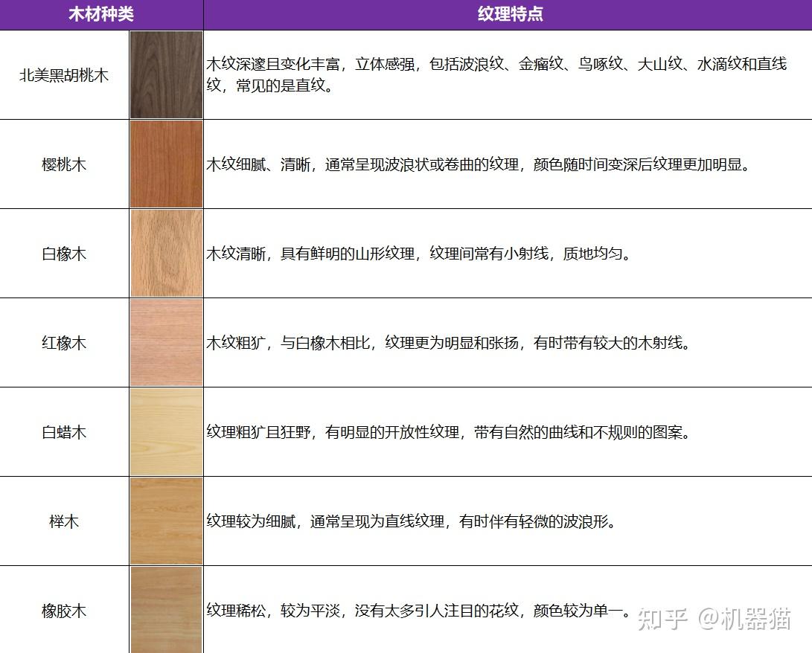Click the 樱桃木 wood sample image
The height and width of the screenshot is (653, 812).
pyautogui.click(x=166, y=164)
